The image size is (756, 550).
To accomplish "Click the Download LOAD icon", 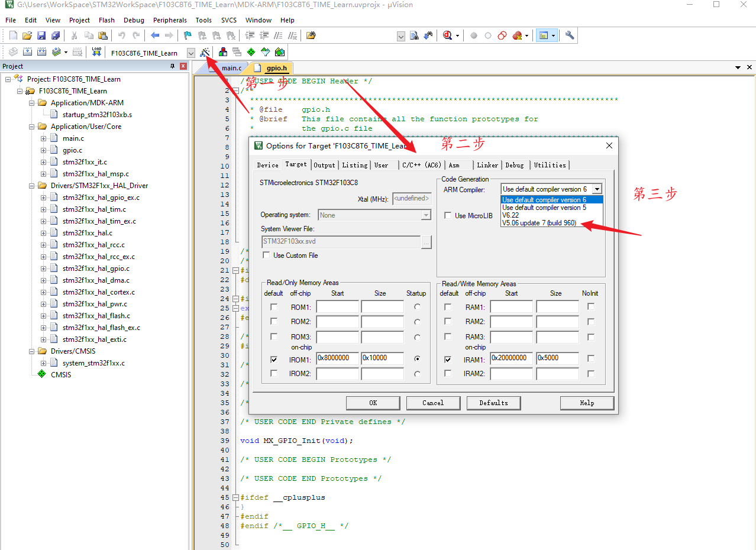I will click(x=96, y=52).
